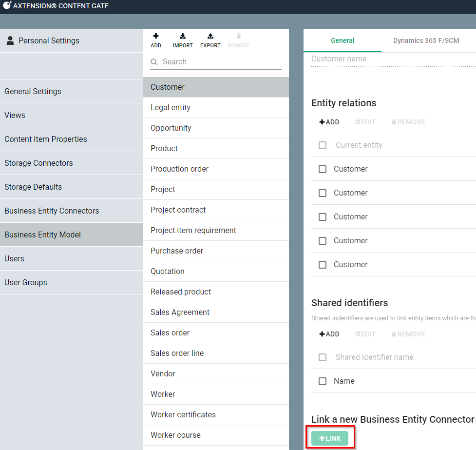Select Sales order in entity list
This screenshot has height=450, width=476.
(x=170, y=333)
